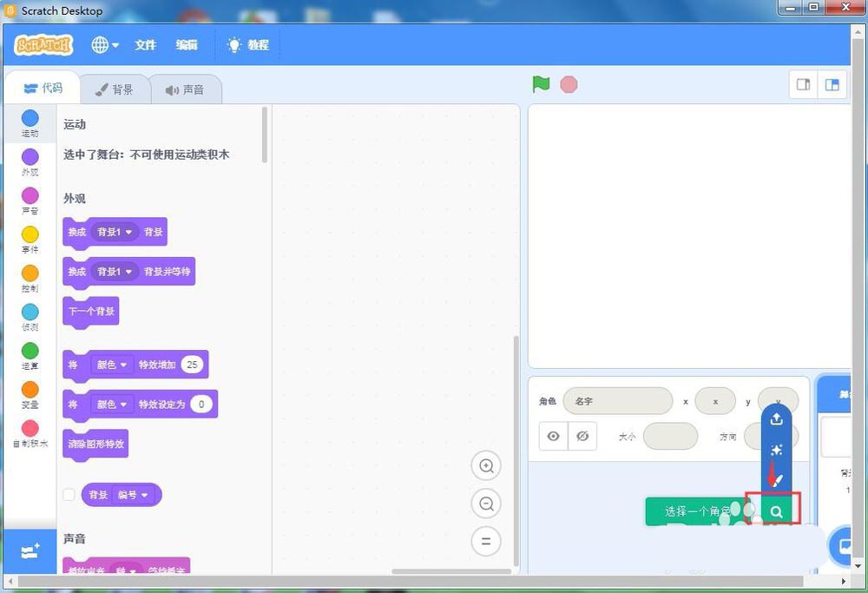Image resolution: width=868 pixels, height=593 pixels.
Task: Open sprite search with the magnifier icon
Action: tap(775, 511)
